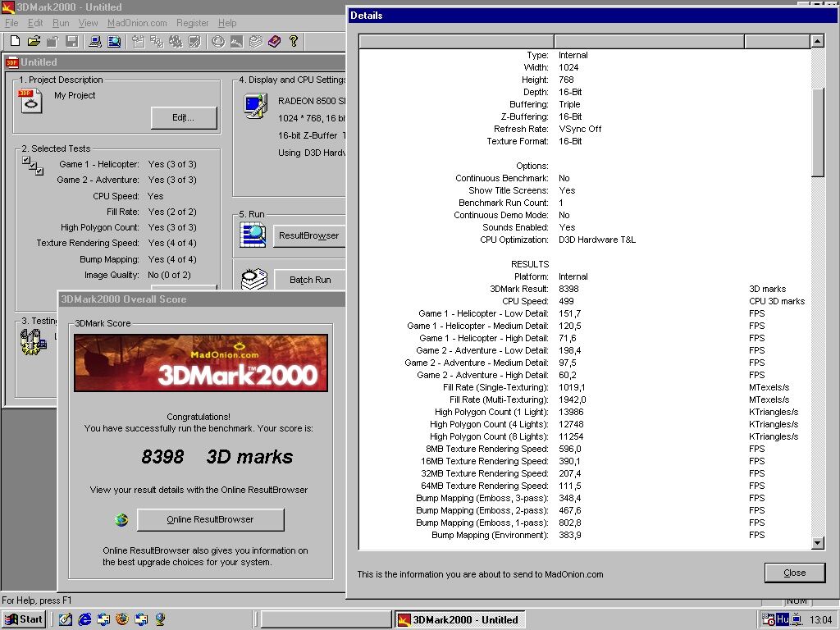This screenshot has height=630, width=840.
Task: Click the globe icon next to Online ResultBrowser
Action: pos(121,519)
